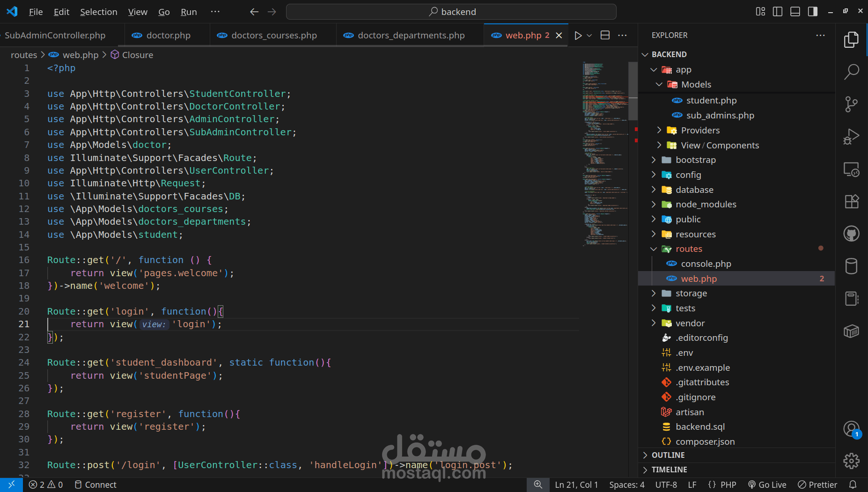Switch to doctors_departments.php tab
The width and height of the screenshot is (868, 492).
coord(410,35)
